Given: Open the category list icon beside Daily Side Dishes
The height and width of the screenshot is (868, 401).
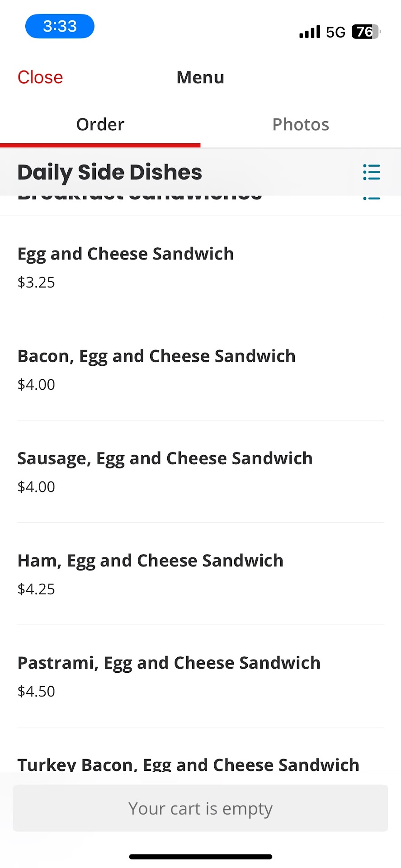Looking at the screenshot, I should point(371,172).
